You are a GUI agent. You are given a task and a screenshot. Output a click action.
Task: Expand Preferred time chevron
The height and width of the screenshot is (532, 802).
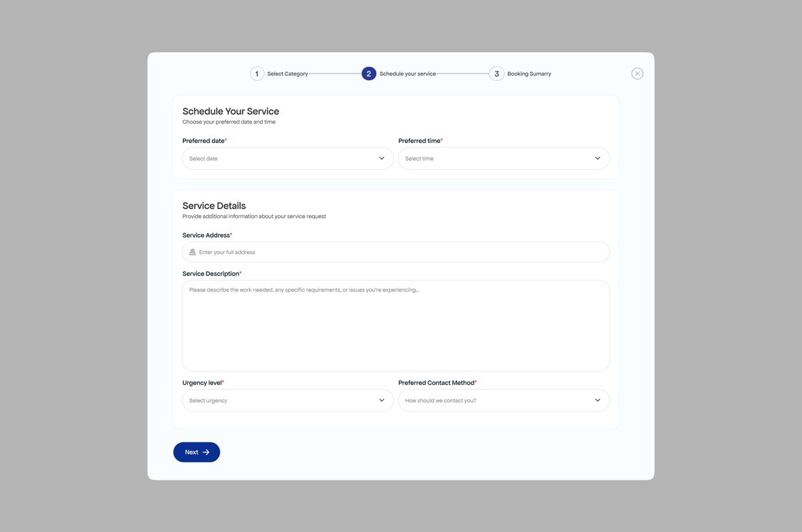point(597,158)
